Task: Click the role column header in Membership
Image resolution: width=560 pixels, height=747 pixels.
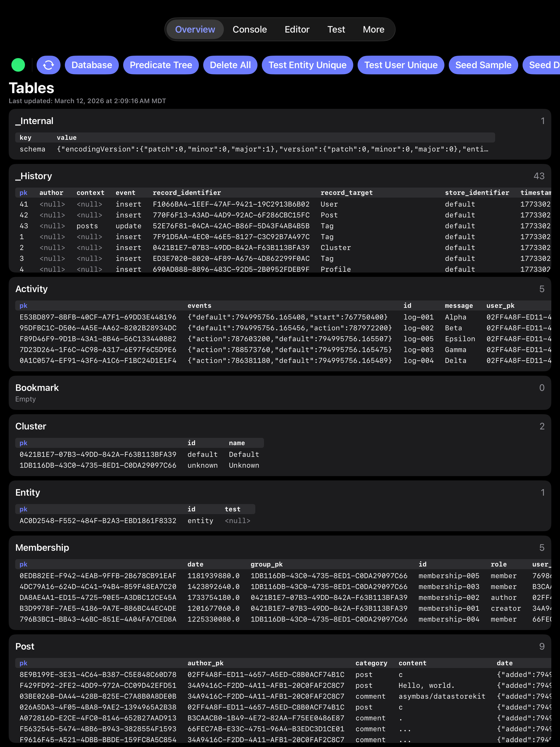Action: [499, 564]
